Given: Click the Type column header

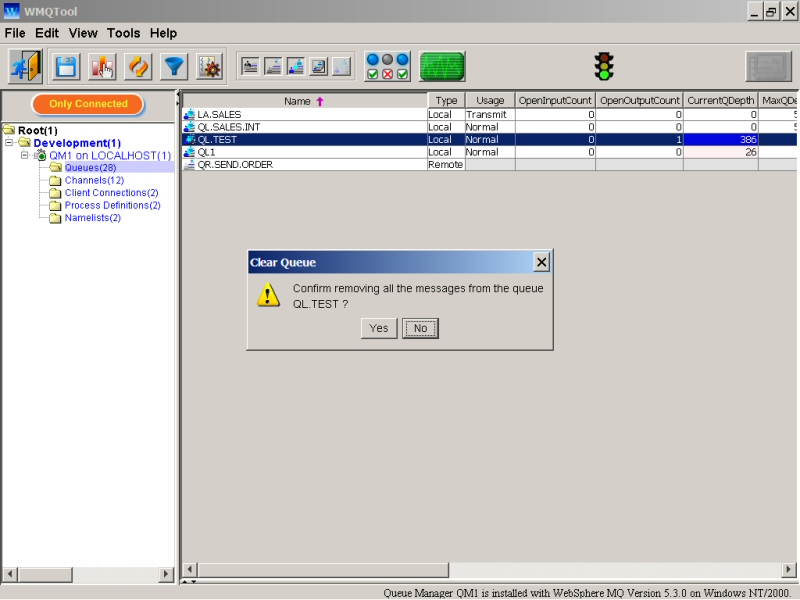Looking at the screenshot, I should pos(446,101).
